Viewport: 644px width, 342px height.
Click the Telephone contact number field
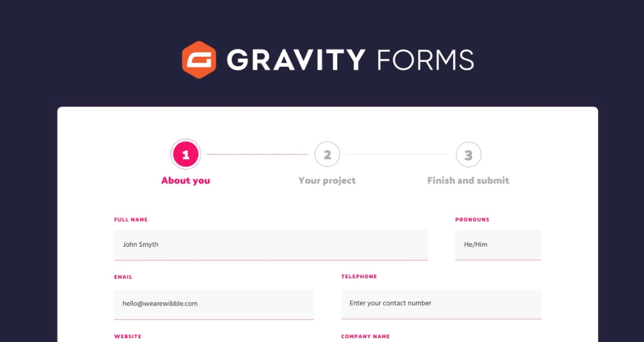click(x=441, y=304)
